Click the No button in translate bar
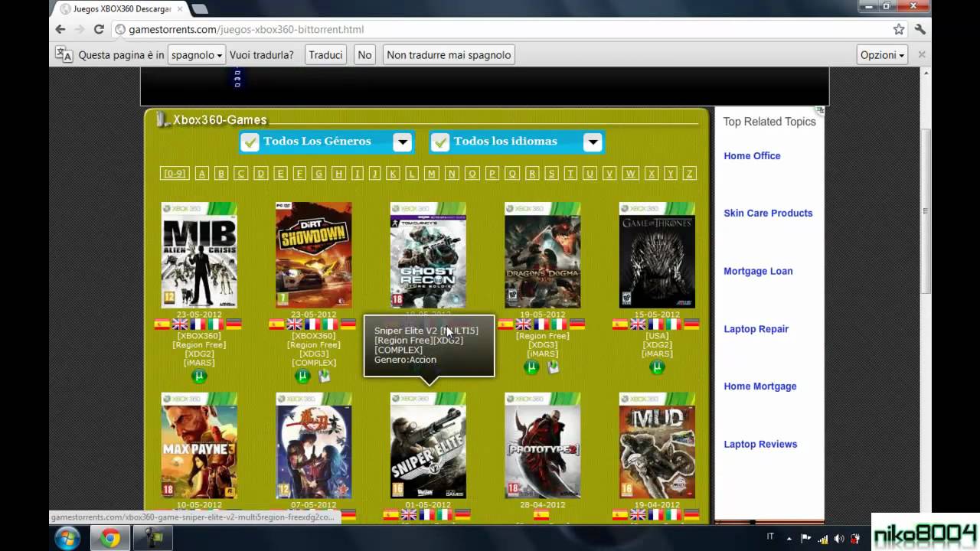Screen dimensions: 980x551 coord(364,55)
